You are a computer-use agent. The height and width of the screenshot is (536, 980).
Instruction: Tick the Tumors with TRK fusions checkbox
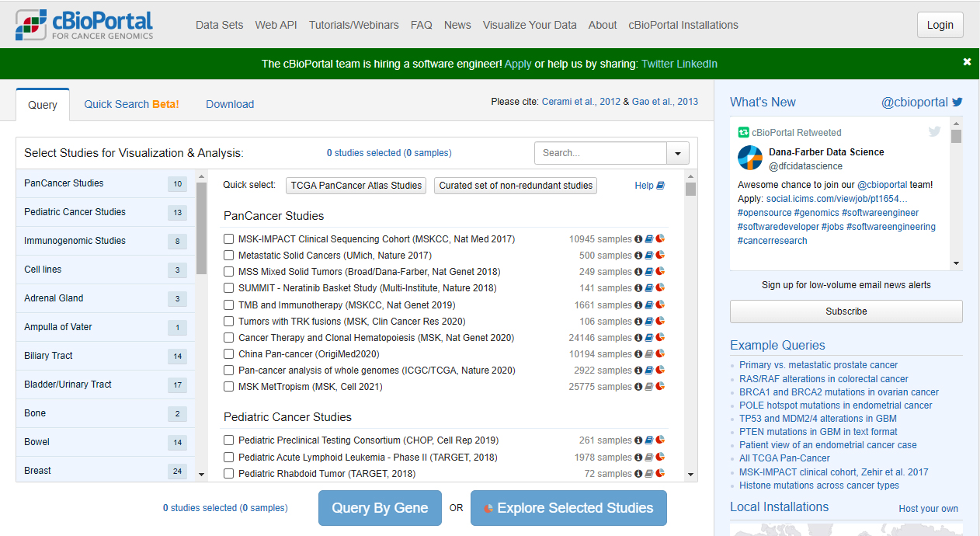coord(229,322)
